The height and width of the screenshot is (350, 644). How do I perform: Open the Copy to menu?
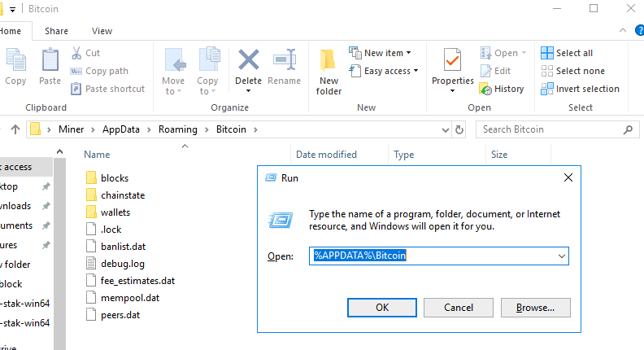(x=207, y=72)
